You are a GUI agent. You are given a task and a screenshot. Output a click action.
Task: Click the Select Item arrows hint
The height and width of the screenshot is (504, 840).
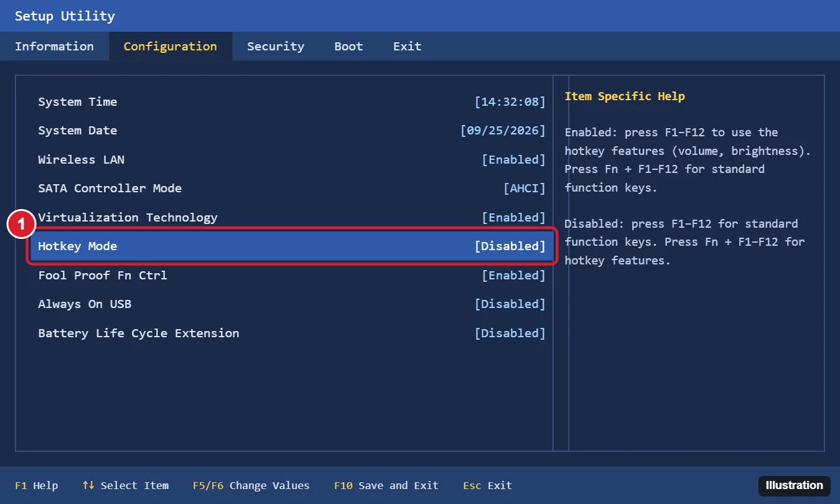coord(126,485)
